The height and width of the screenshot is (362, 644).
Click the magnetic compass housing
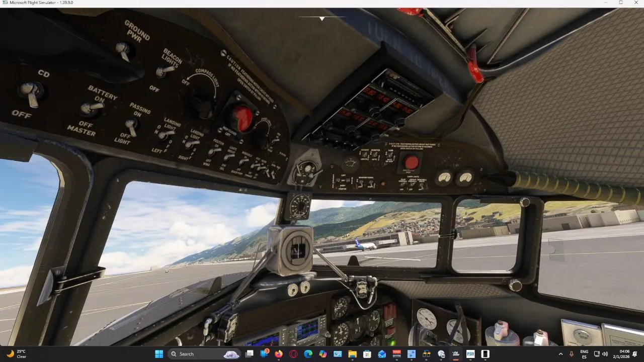point(291,250)
